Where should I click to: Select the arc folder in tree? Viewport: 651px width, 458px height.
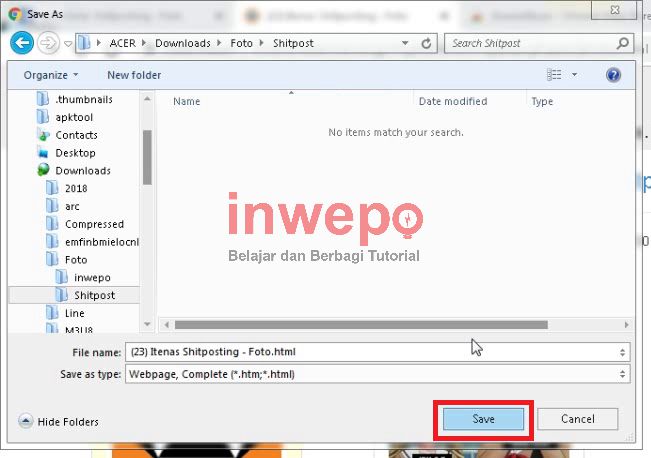pyautogui.click(x=72, y=206)
